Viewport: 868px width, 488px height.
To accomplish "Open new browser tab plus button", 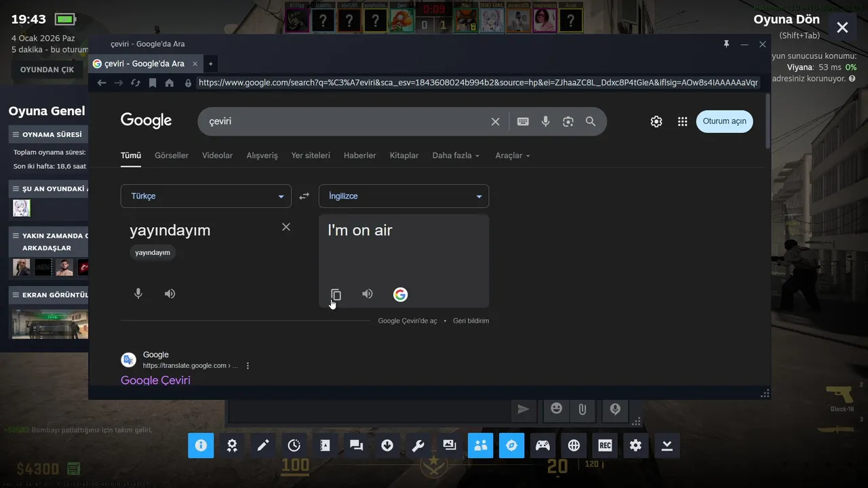I will tap(210, 64).
